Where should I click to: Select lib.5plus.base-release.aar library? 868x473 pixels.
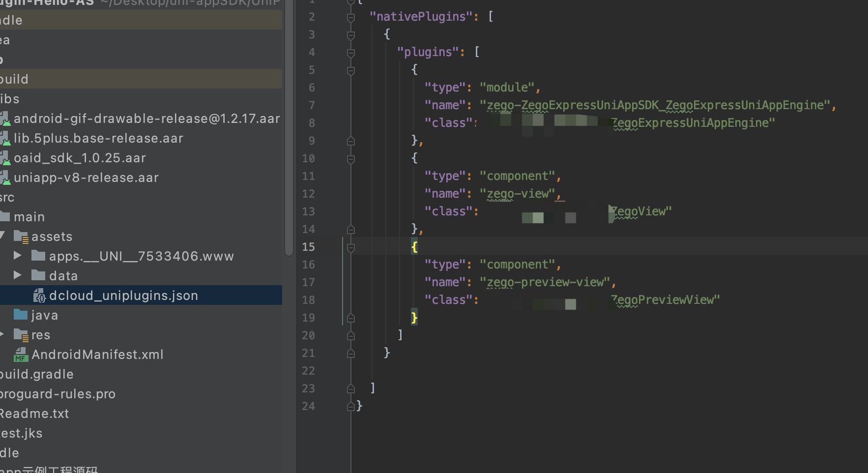click(x=98, y=138)
